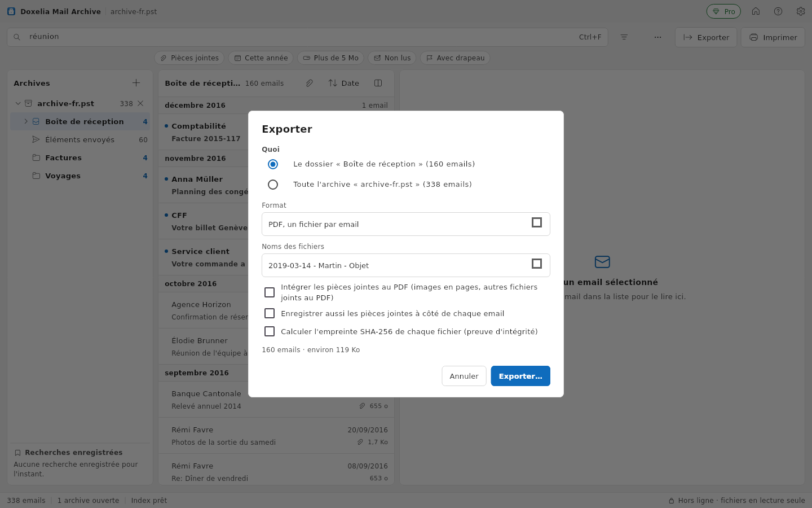Check "Enregistrer aussi les pièces jointes" option

[270, 313]
